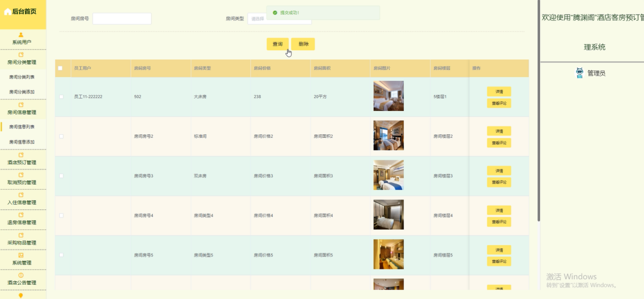
Task: Click the green checkmark in 提交成功 message
Action: tap(274, 14)
